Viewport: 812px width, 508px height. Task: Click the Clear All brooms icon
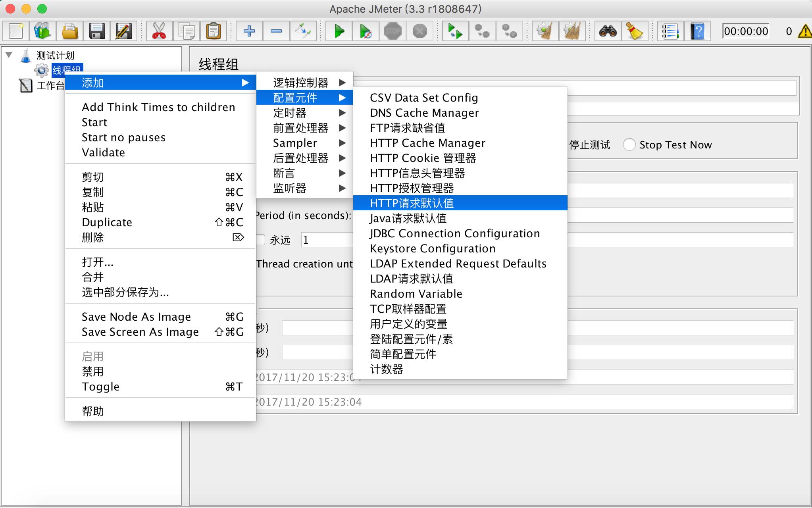tap(572, 31)
